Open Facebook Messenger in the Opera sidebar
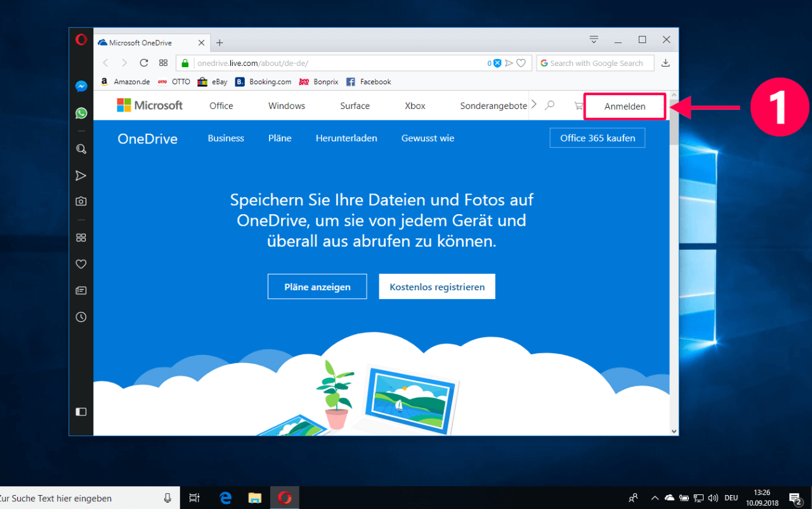 tap(81, 86)
